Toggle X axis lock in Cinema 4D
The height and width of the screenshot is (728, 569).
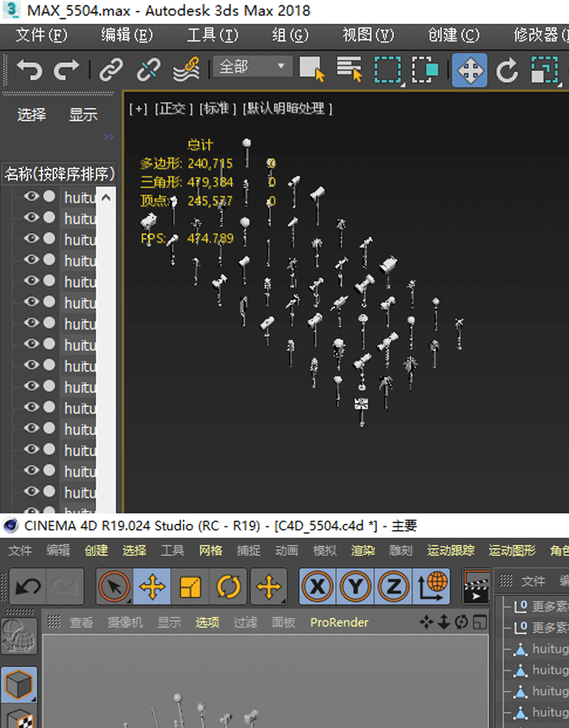318,587
